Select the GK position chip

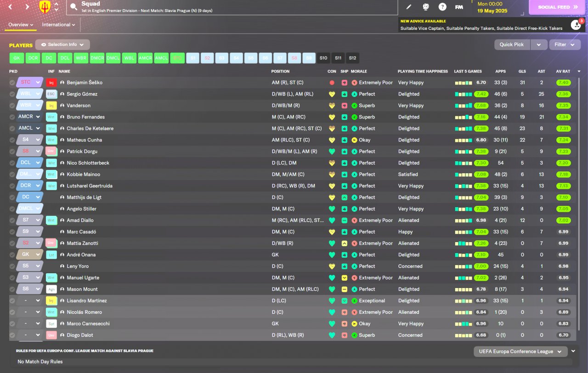click(17, 58)
